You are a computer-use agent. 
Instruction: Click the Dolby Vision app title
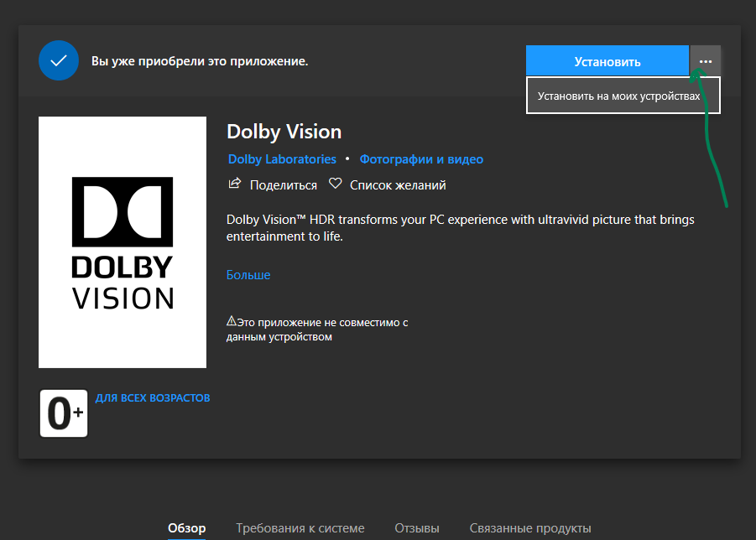(284, 132)
